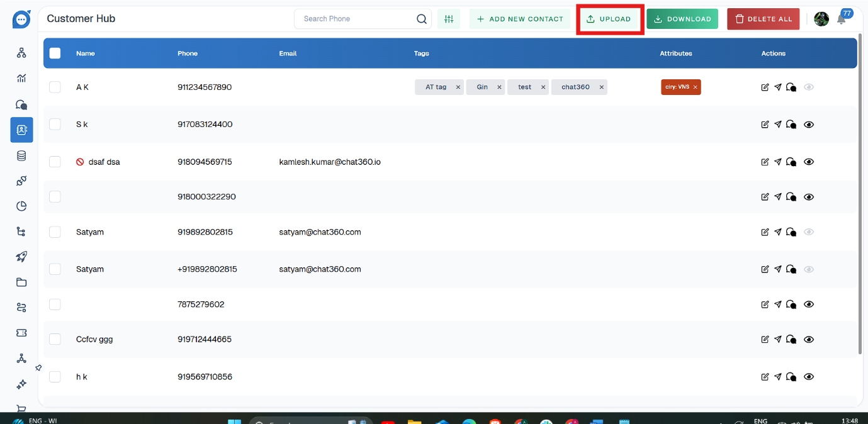868x424 pixels.
Task: Toggle the eye icon for h k
Action: tap(809, 377)
